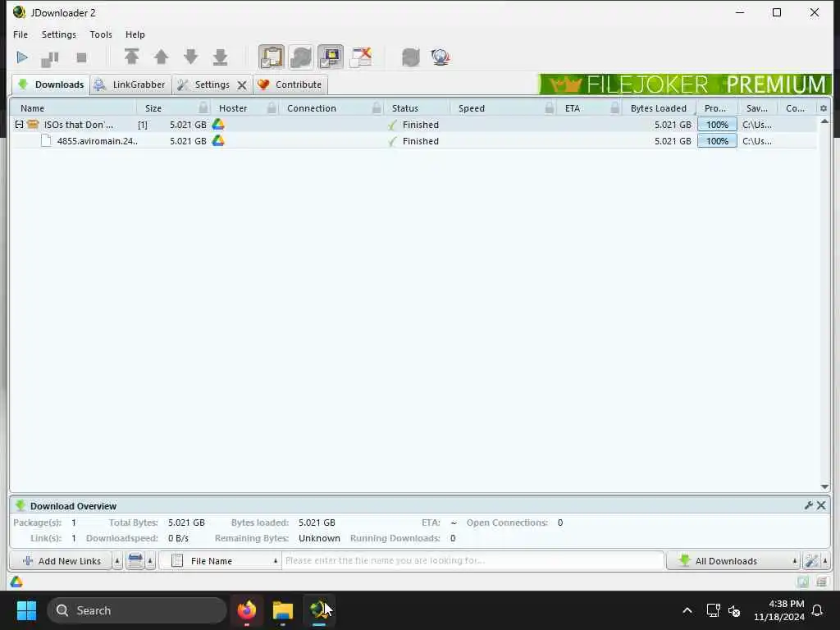The width and height of the screenshot is (840, 630).
Task: Toggle lock on ETA column
Action: (x=615, y=107)
